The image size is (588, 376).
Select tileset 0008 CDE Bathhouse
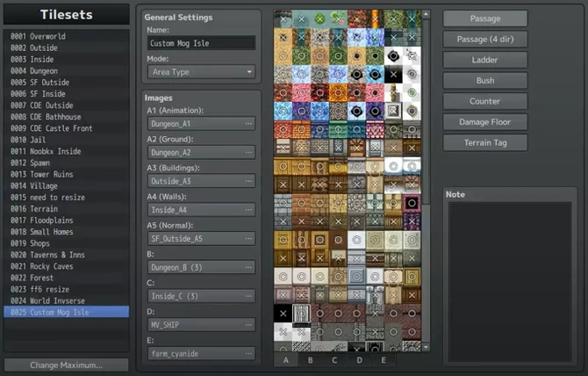point(67,117)
